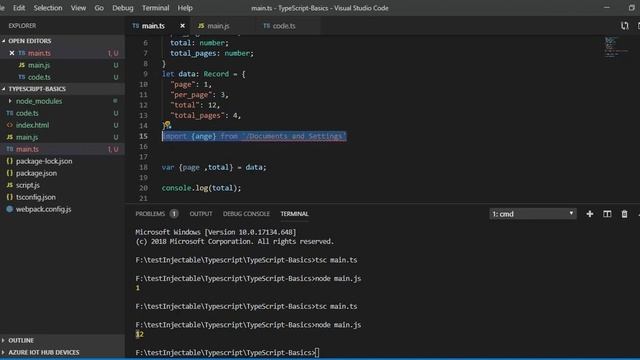Open the View menu
Viewport: 640px width, 360px height.
(78, 8)
